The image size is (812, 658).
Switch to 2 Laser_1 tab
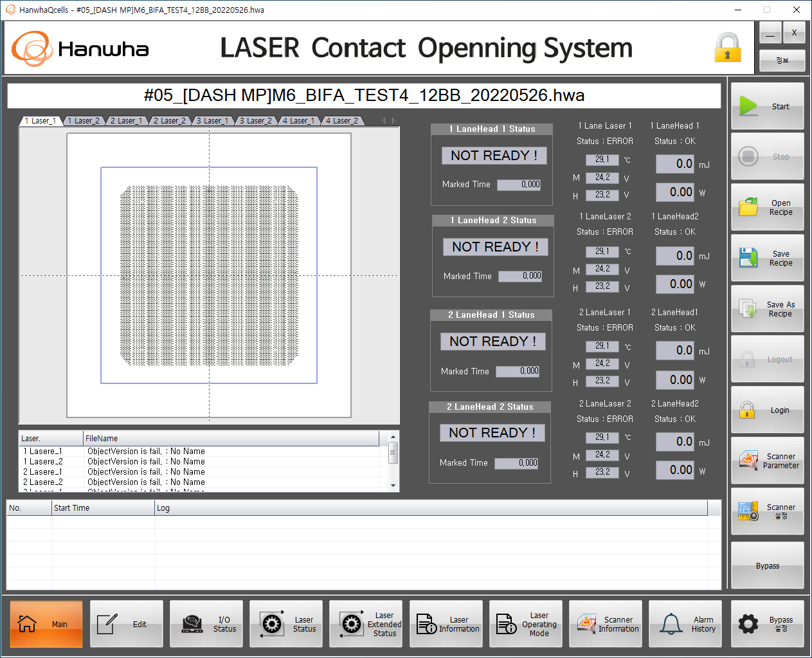[x=126, y=120]
